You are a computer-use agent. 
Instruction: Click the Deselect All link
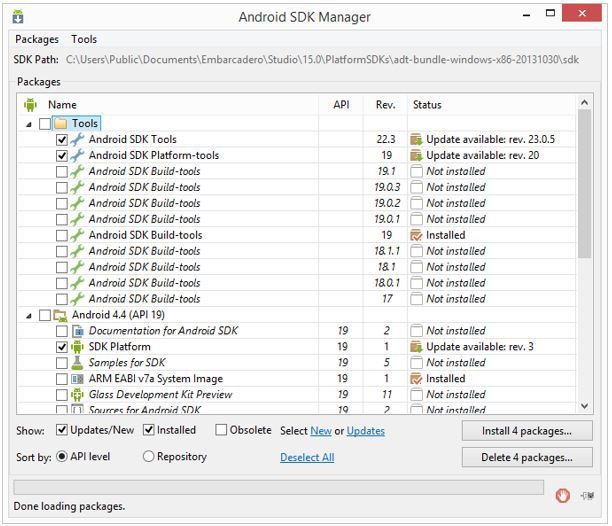(x=307, y=457)
